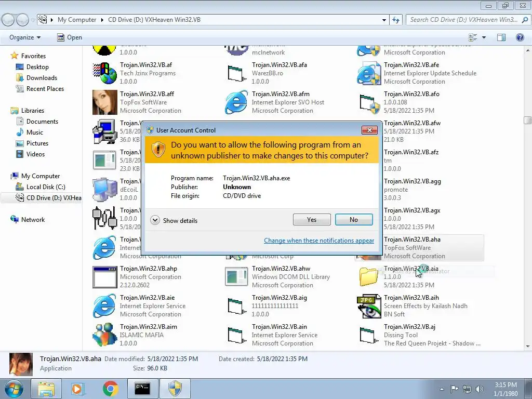Click Trojan.Win32.VB.afz file name
Screen dimensions: 532x399
[411, 152]
